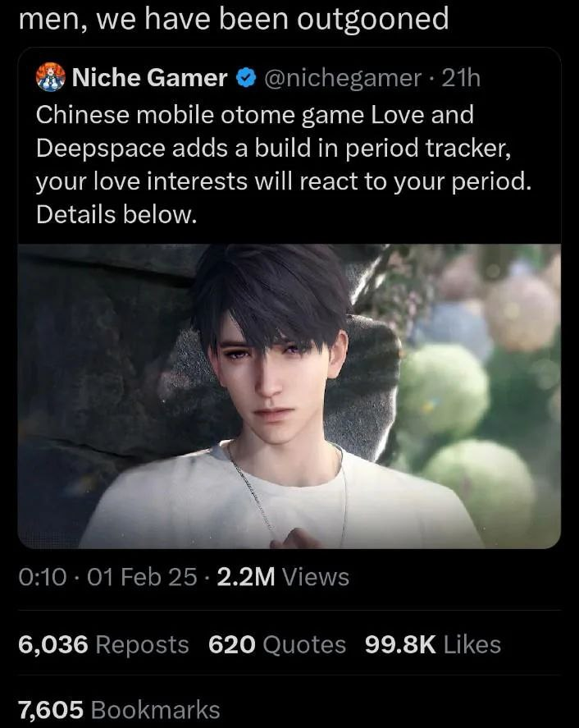View the 620 Quotes list
The image size is (579, 728).
tap(277, 644)
